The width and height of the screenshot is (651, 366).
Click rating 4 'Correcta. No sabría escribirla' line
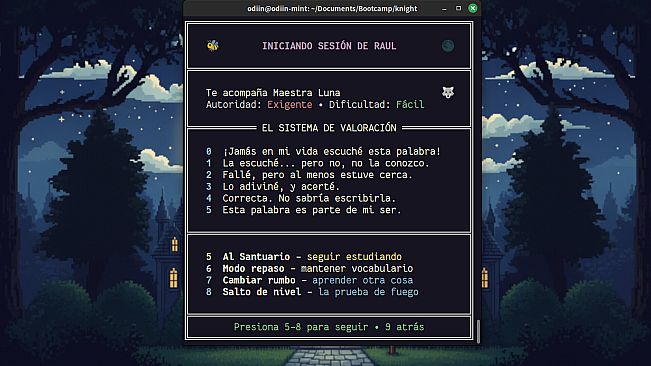pos(301,198)
